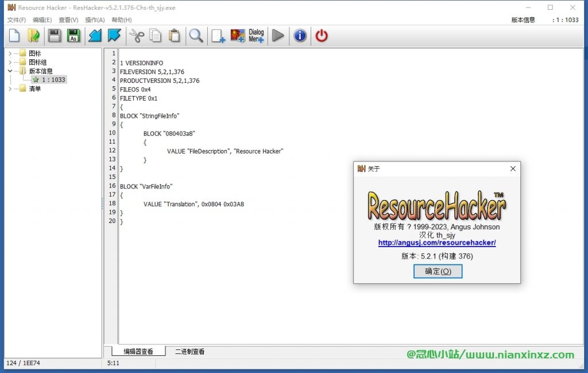The image size is (588, 373).
Task: Open the angusj.com/resourcehacker link
Action: 437,243
